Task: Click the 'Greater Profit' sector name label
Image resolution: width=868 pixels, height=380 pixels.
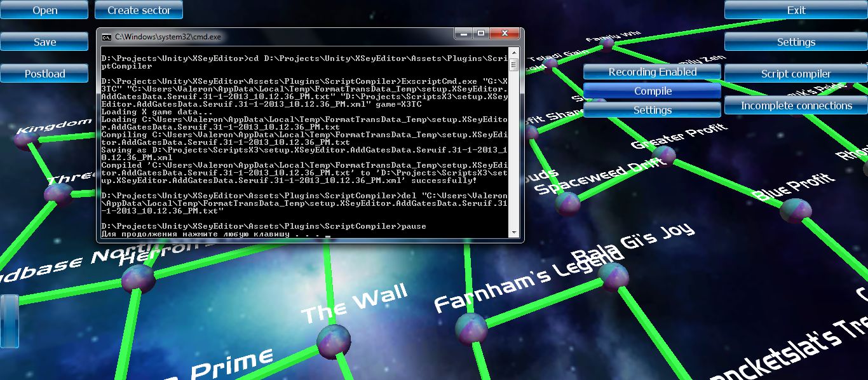Action: coord(679,137)
